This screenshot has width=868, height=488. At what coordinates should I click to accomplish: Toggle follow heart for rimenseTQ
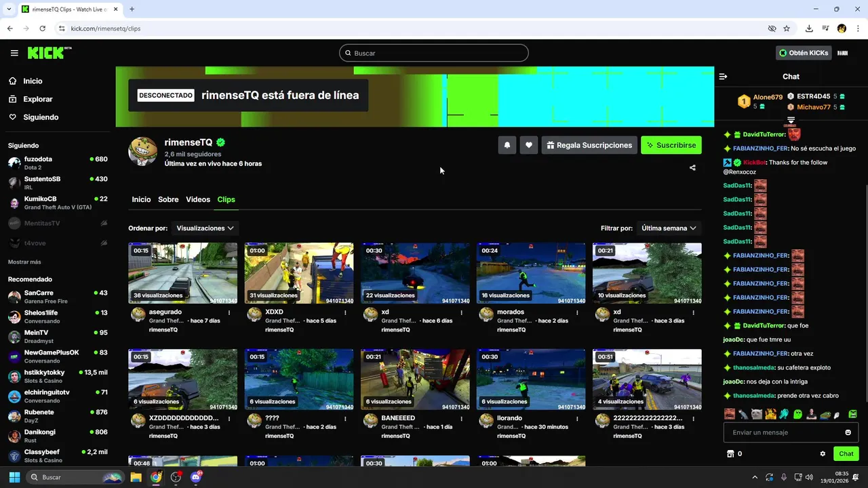pyautogui.click(x=529, y=145)
